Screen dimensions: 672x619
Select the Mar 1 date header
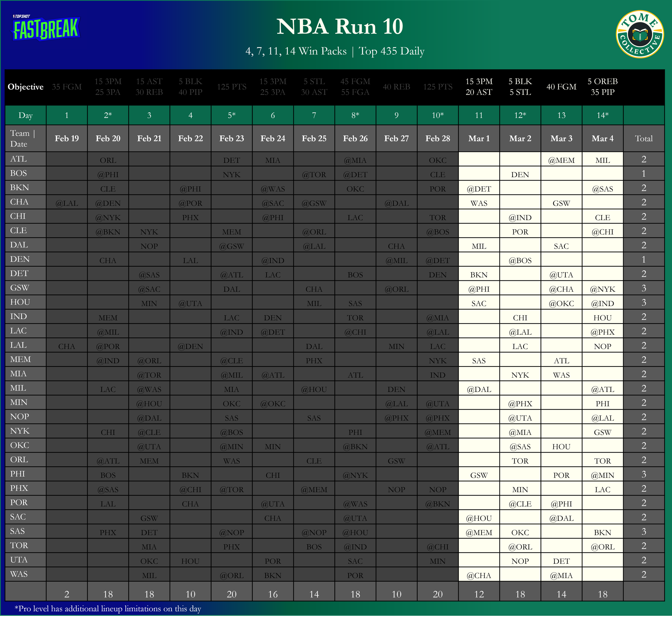click(x=479, y=138)
